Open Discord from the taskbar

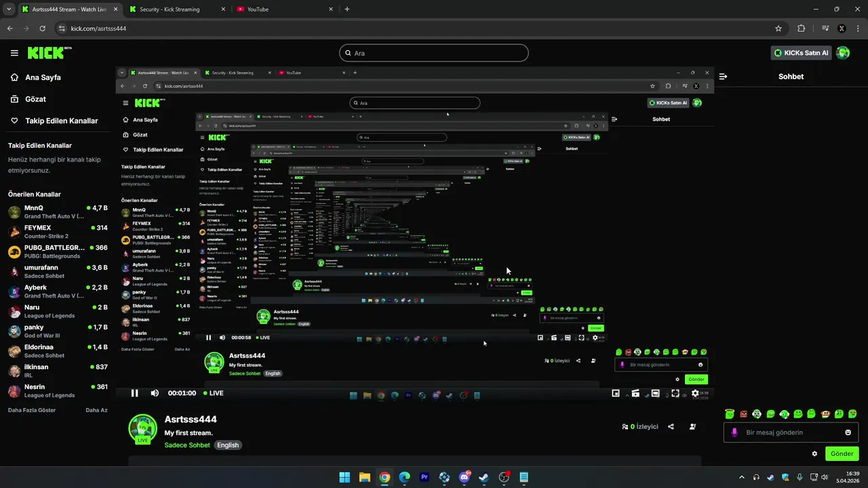[x=465, y=477]
